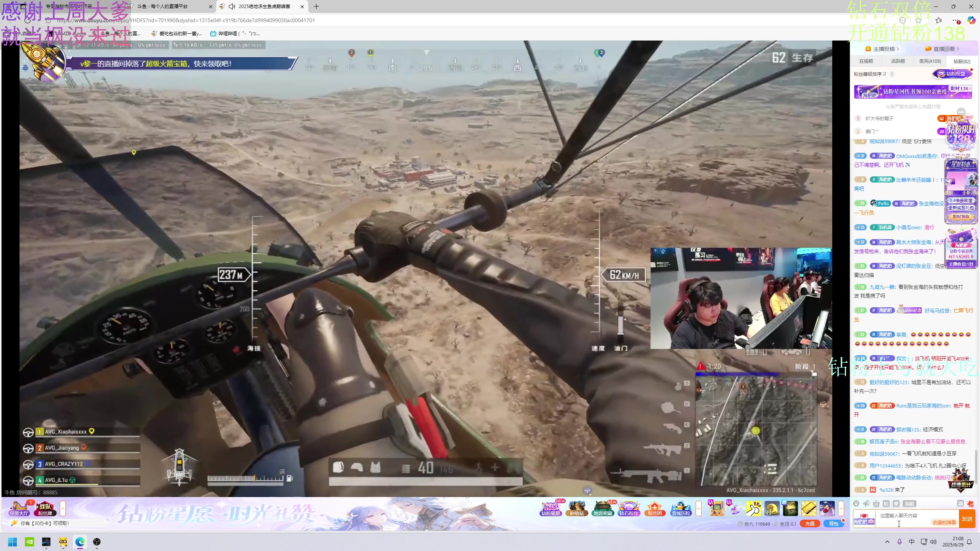Open the 地宫密藏 activity icon
The height and width of the screenshot is (551, 980).
click(x=603, y=508)
